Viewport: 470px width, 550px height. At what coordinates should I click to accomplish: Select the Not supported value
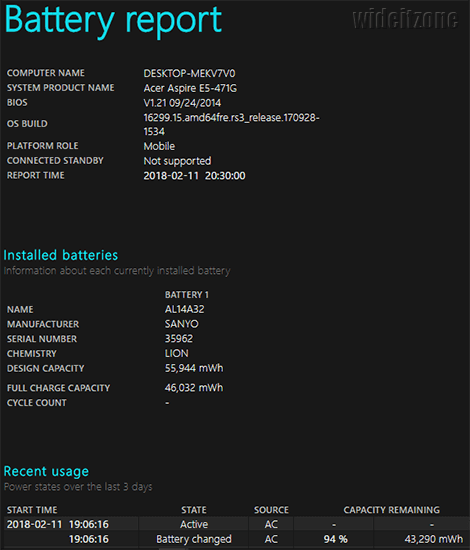(177, 161)
